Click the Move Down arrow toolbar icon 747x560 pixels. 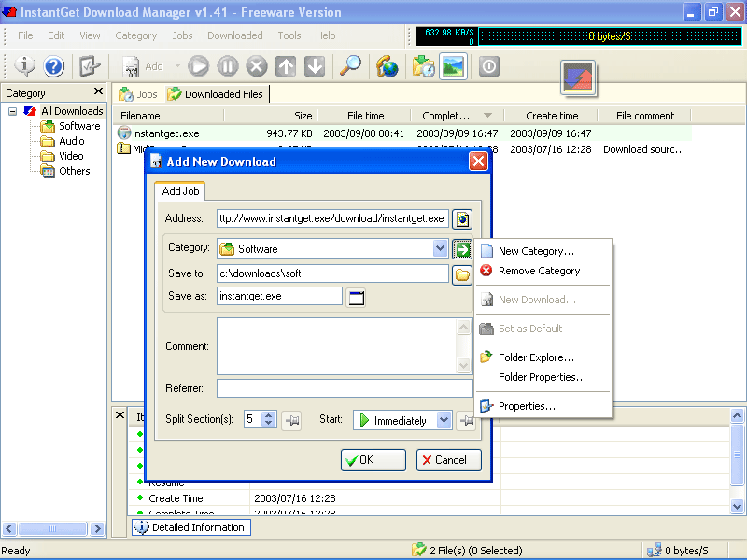coord(315,65)
